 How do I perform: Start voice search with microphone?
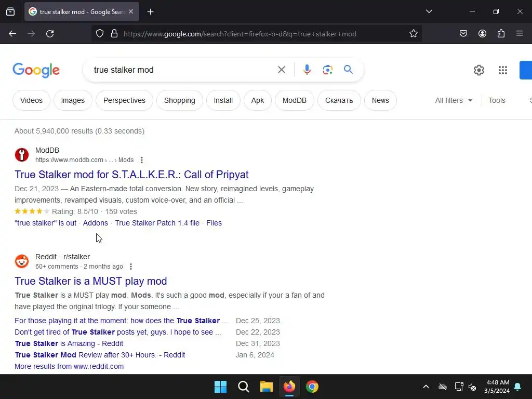coord(307,70)
